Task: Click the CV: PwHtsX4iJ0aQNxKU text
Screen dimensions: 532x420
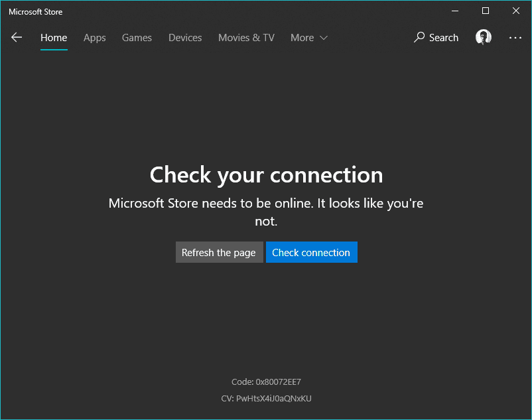Action: (x=266, y=398)
